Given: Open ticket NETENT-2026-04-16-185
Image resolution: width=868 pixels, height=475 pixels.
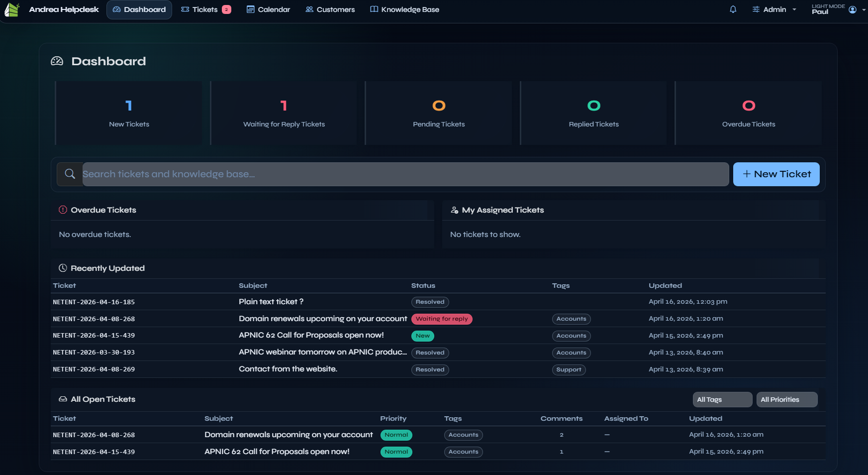Looking at the screenshot, I should coord(94,302).
